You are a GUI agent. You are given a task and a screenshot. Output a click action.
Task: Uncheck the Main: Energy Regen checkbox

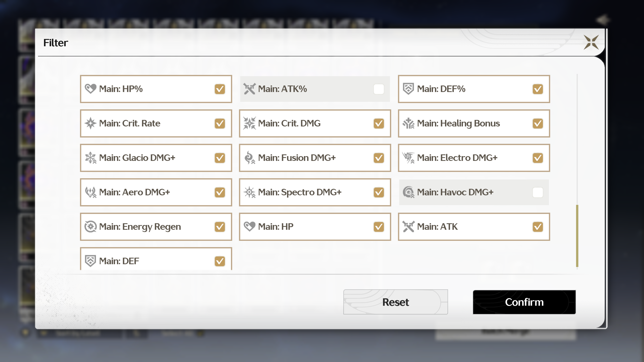pos(220,227)
